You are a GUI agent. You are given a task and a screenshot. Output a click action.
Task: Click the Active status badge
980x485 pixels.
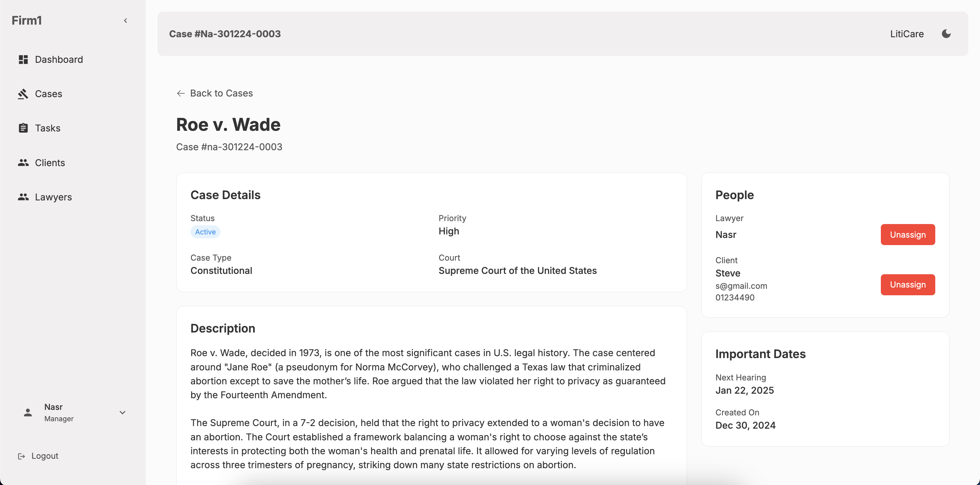click(x=205, y=232)
